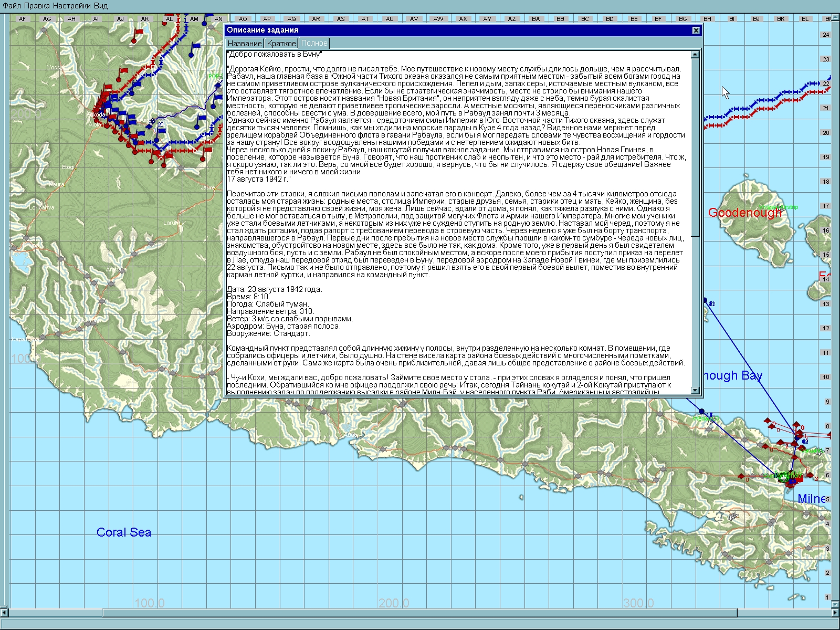Screen dimensions: 840x630
Task: Switch to the Название tab
Action: 245,44
